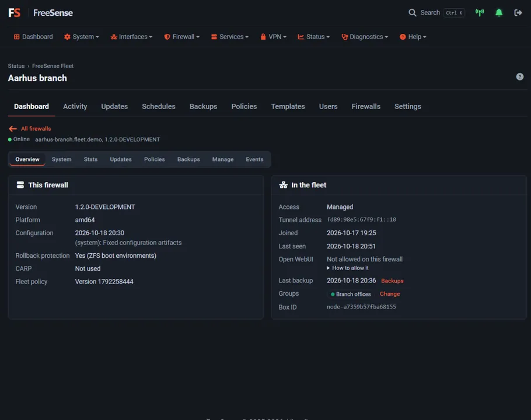This screenshot has height=420, width=531.
Task: Open the page help question icon
Action: point(519,77)
